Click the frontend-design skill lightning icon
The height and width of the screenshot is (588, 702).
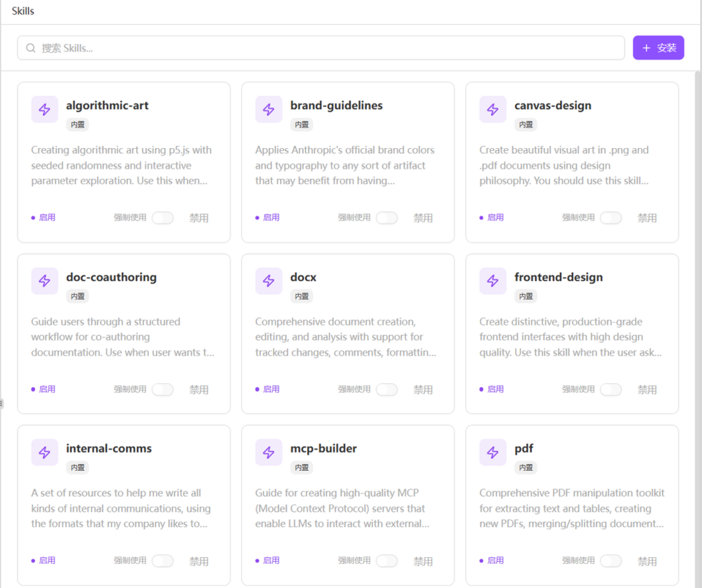[x=493, y=281]
